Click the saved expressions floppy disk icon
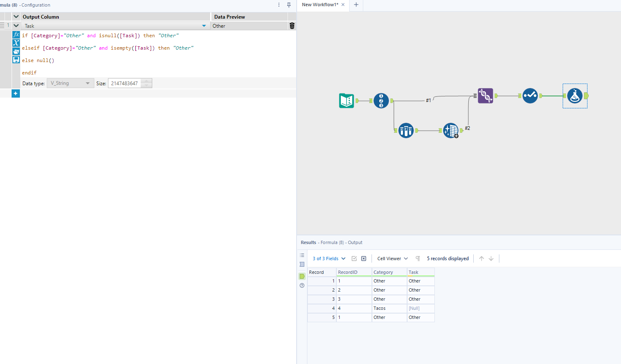Image resolution: width=621 pixels, height=364 pixels. (16, 60)
